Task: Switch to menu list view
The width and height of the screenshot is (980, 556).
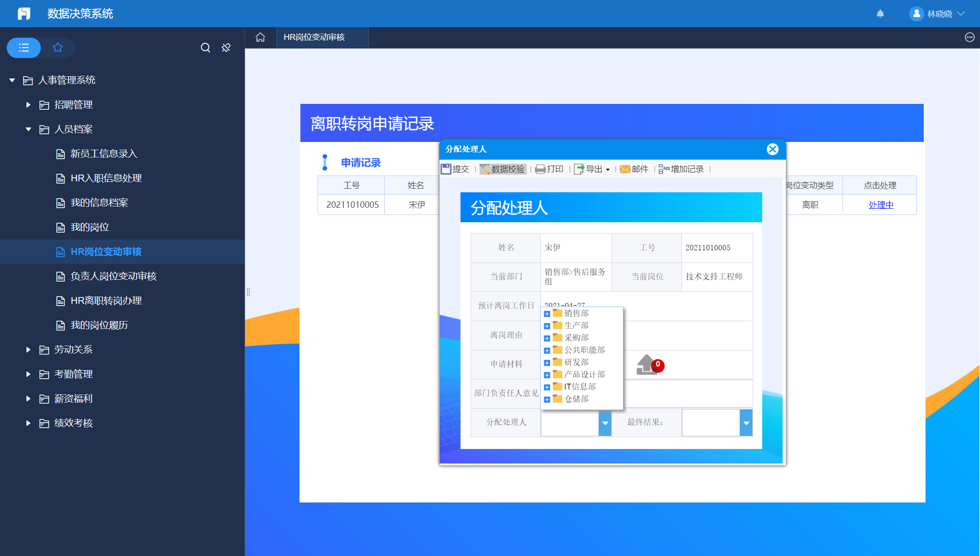Action: coord(24,48)
